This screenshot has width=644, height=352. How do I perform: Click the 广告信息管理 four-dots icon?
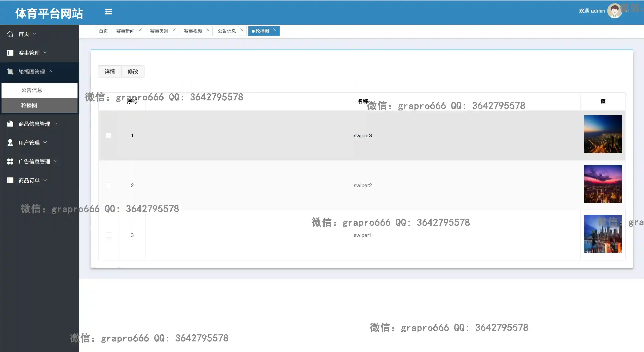pos(10,161)
